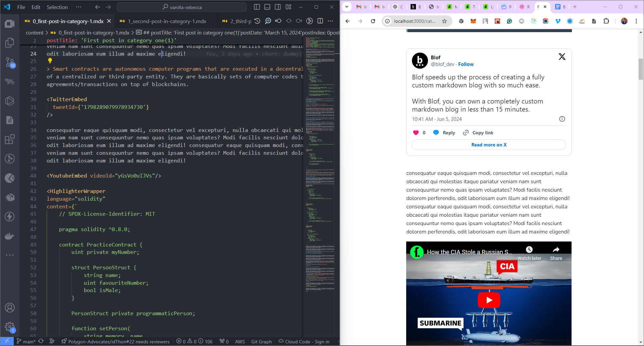644x346 pixels.
Task: Open the MetaMask fox extension in Chrome
Action: tap(473, 21)
